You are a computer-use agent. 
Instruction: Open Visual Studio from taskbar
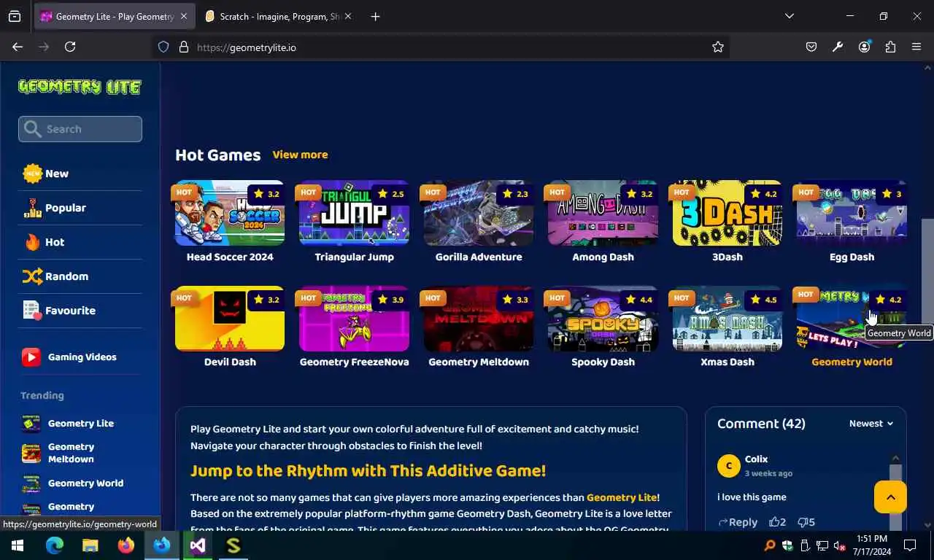point(198,545)
